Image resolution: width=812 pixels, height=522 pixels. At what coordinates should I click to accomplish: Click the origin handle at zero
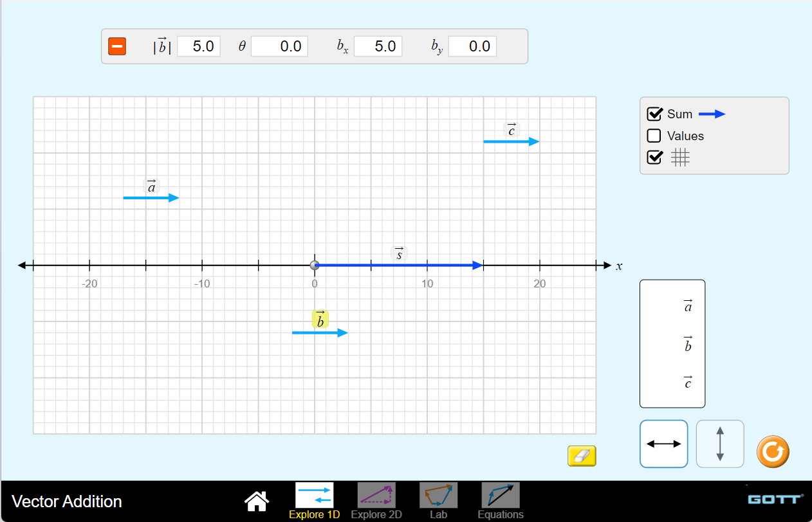click(x=315, y=265)
